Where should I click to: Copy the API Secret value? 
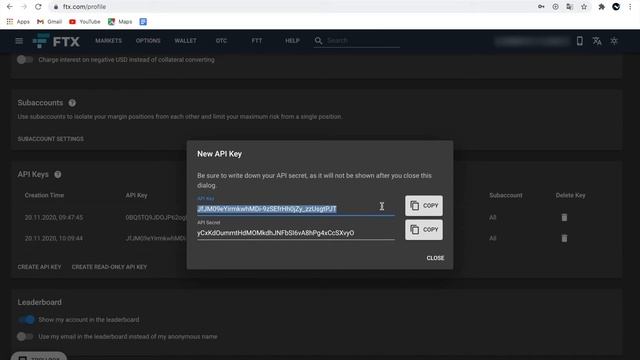click(x=424, y=230)
